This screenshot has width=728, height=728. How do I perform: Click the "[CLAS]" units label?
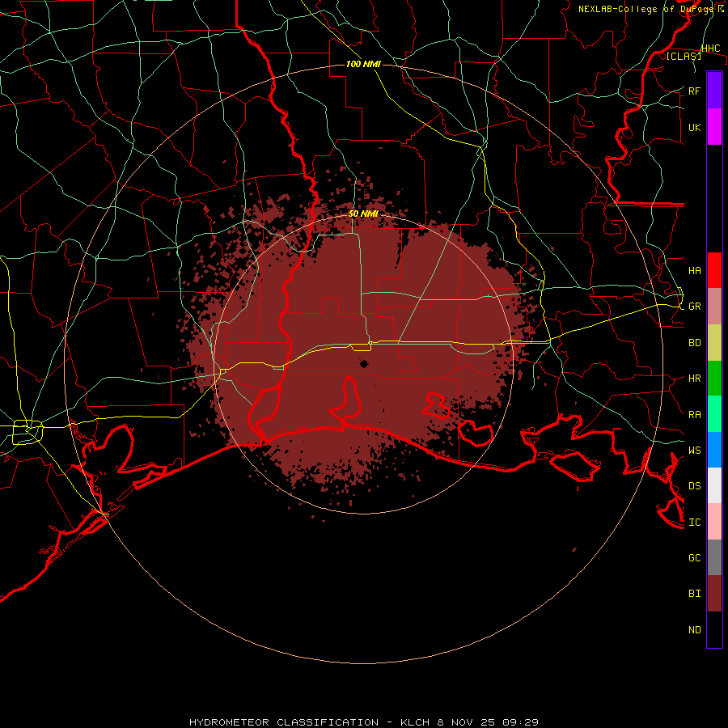coord(684,56)
